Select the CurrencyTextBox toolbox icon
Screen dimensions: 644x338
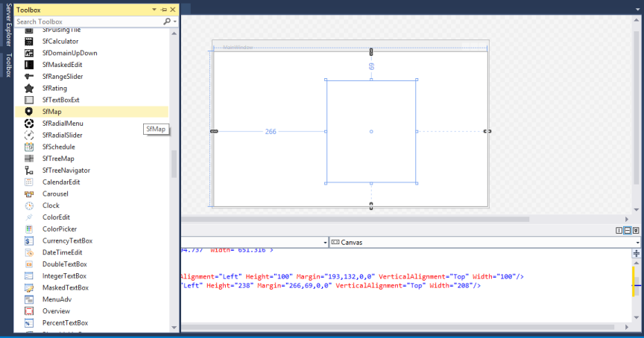[29, 240]
